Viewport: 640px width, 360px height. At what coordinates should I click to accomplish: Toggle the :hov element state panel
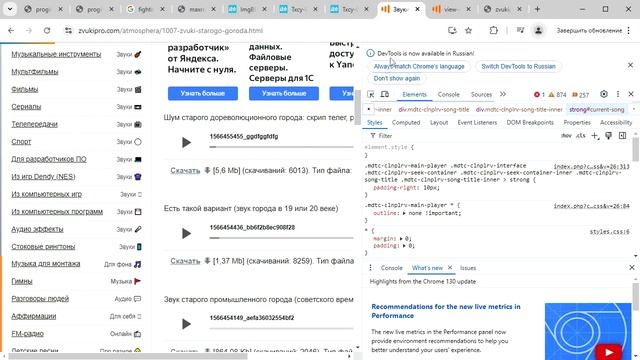pyautogui.click(x=566, y=136)
